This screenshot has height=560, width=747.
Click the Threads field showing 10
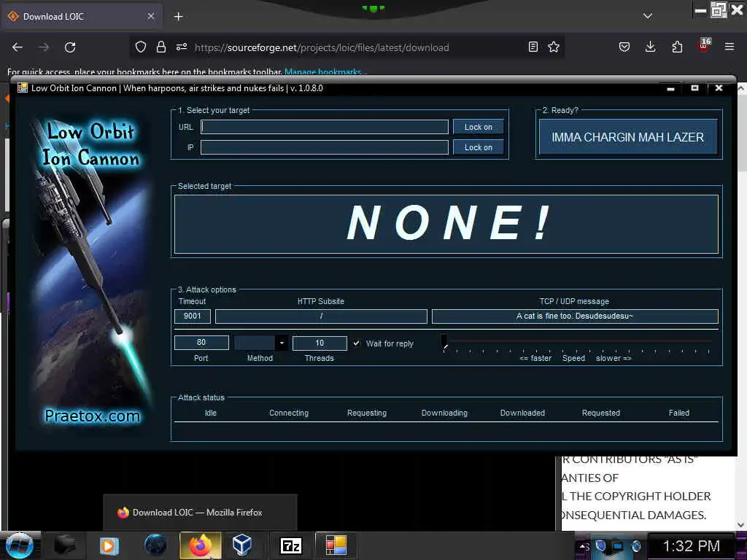pyautogui.click(x=320, y=343)
